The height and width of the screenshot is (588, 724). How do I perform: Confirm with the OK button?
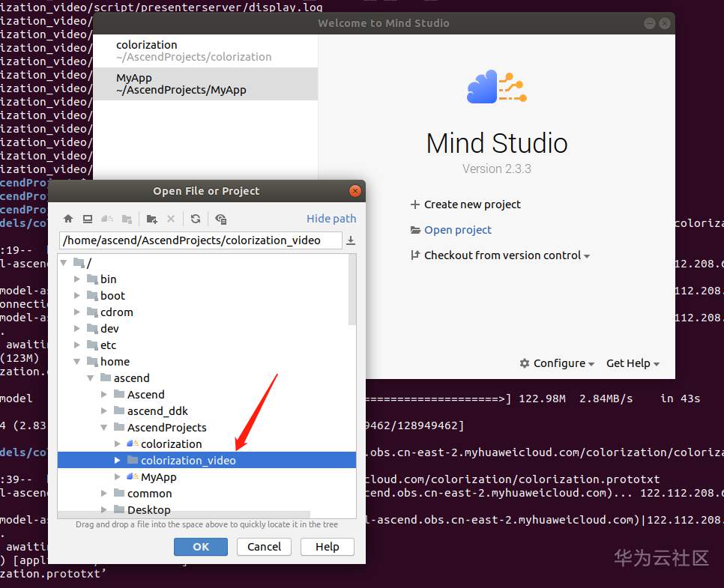point(201,547)
